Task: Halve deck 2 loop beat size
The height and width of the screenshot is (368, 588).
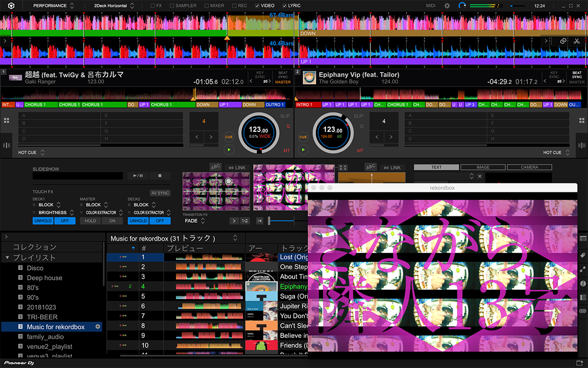Action: pos(376,137)
